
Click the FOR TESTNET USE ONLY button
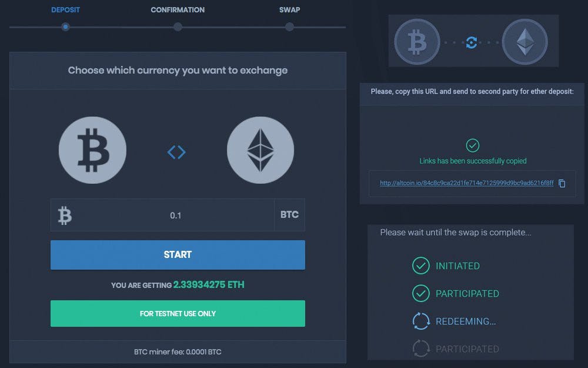coord(178,314)
